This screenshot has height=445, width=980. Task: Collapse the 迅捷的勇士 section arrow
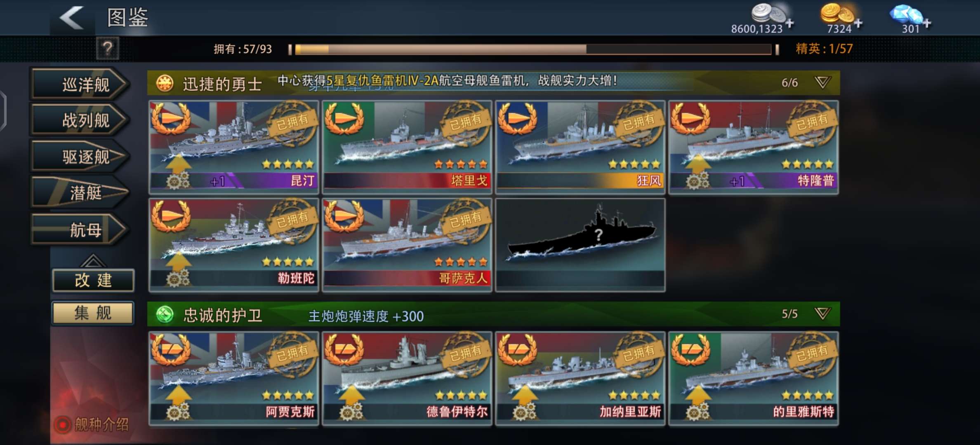(822, 82)
